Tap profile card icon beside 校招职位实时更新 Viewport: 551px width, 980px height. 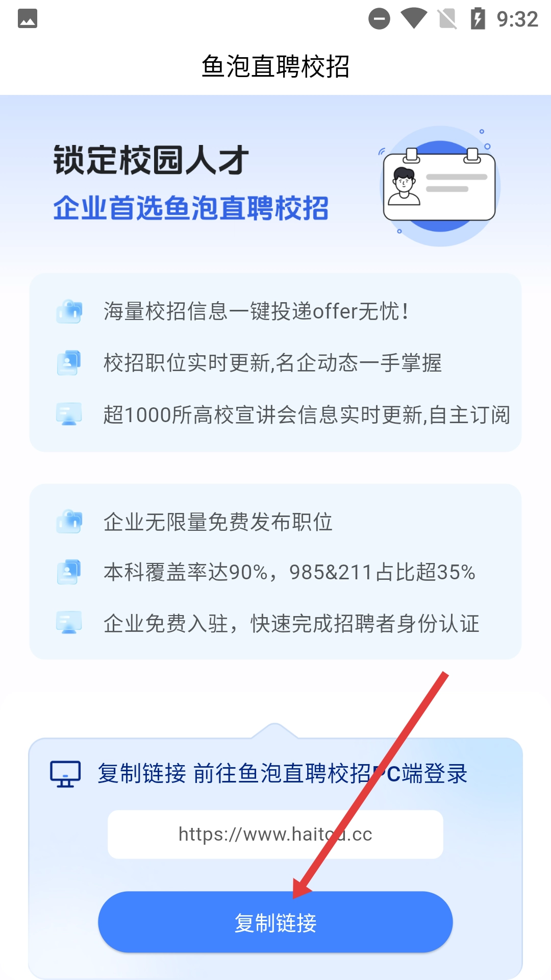pos(69,363)
